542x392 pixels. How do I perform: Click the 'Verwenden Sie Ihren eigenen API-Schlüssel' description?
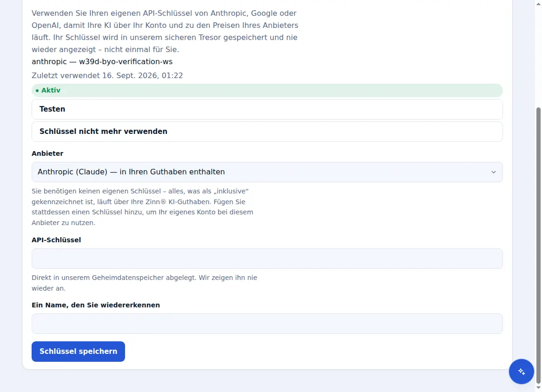[x=165, y=32]
